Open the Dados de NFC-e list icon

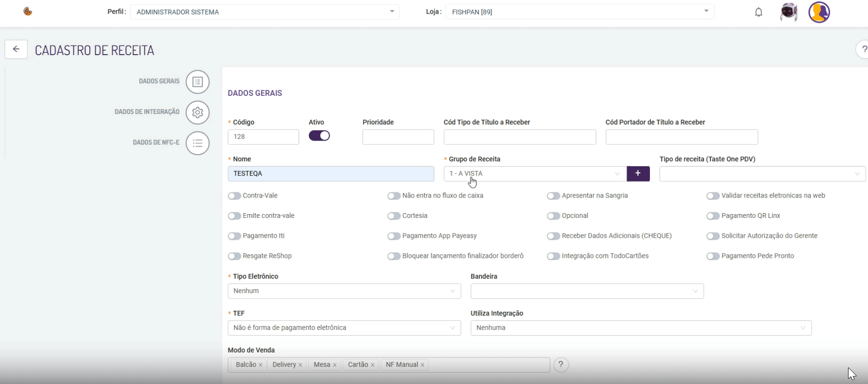click(198, 143)
